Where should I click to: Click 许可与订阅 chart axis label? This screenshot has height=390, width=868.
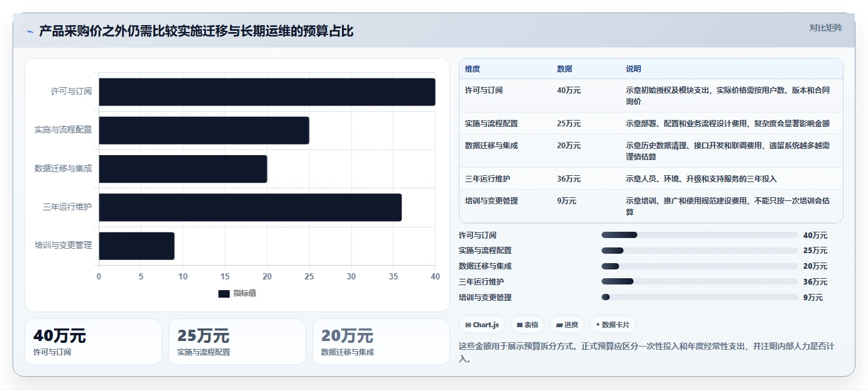click(71, 92)
